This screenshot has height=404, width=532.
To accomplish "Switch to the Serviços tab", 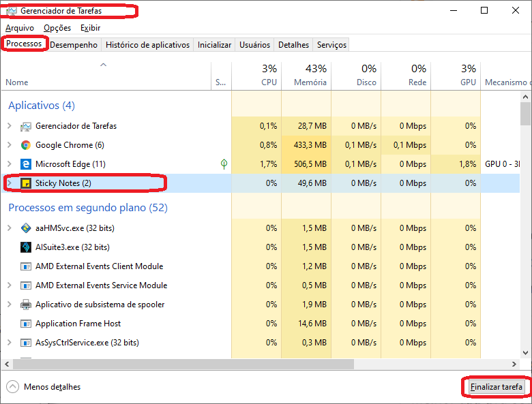I will pyautogui.click(x=332, y=45).
